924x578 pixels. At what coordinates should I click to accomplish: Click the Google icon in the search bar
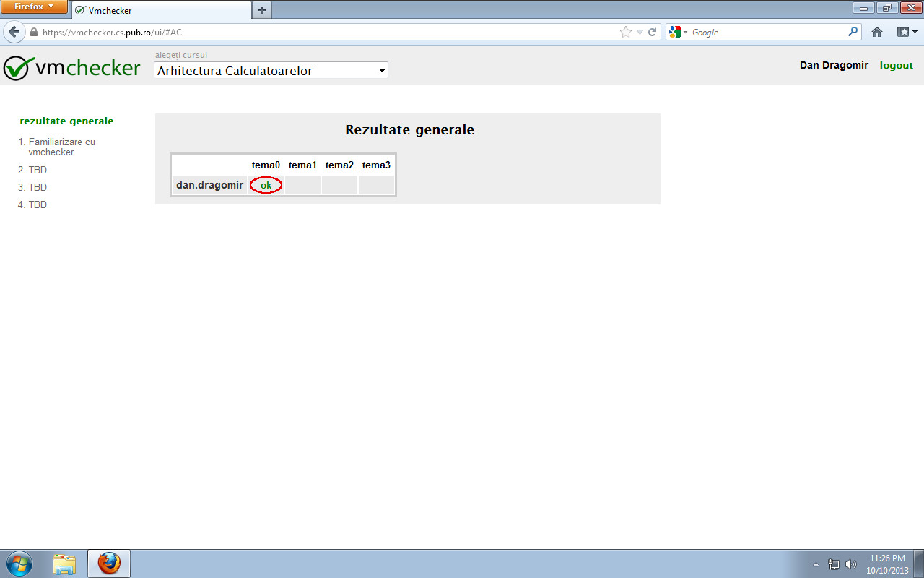coord(674,32)
